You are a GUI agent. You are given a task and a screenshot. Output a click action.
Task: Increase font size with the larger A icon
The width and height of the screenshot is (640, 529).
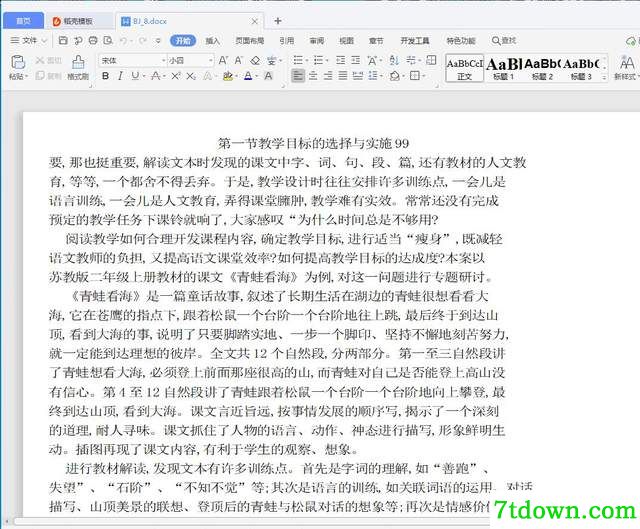pyautogui.click(x=223, y=60)
